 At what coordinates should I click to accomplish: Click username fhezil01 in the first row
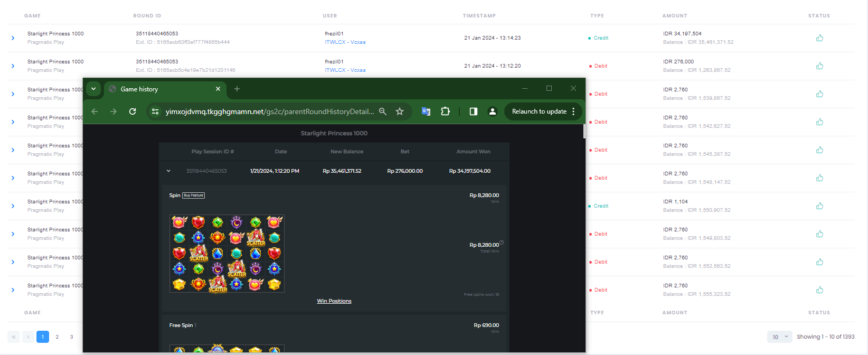point(334,34)
